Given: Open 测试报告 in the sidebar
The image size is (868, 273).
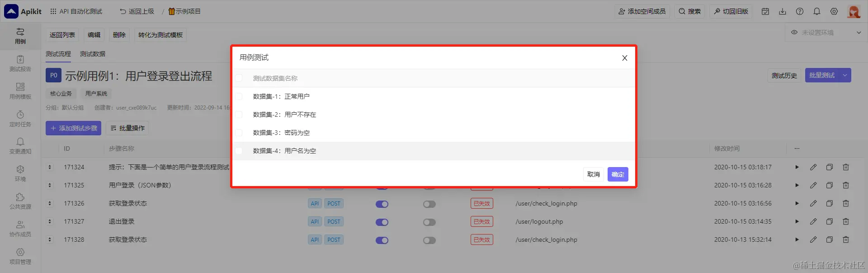Looking at the screenshot, I should (20, 63).
